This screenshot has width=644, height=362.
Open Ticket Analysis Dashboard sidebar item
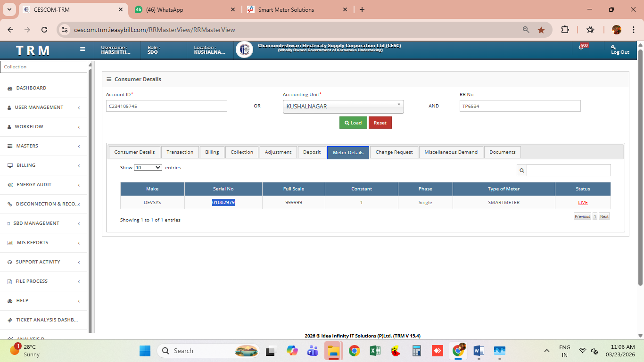click(x=44, y=320)
